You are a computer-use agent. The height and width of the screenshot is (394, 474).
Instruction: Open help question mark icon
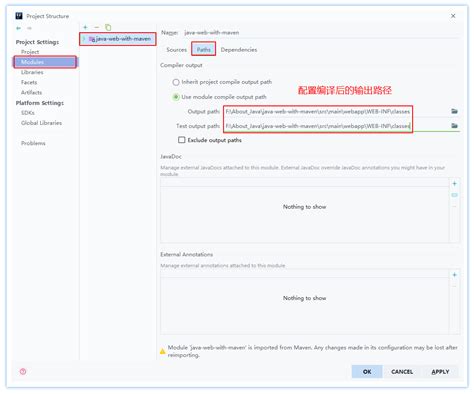(x=23, y=371)
